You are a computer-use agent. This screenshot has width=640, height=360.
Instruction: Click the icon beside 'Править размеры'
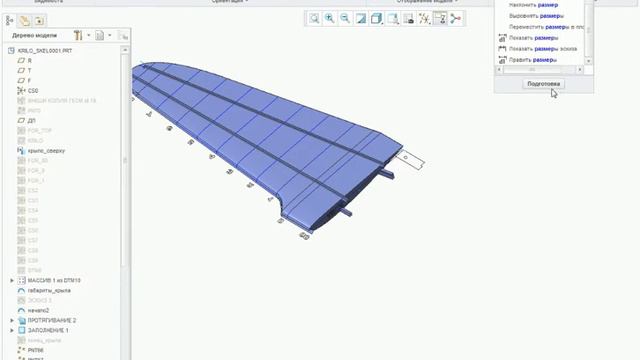pos(502,60)
